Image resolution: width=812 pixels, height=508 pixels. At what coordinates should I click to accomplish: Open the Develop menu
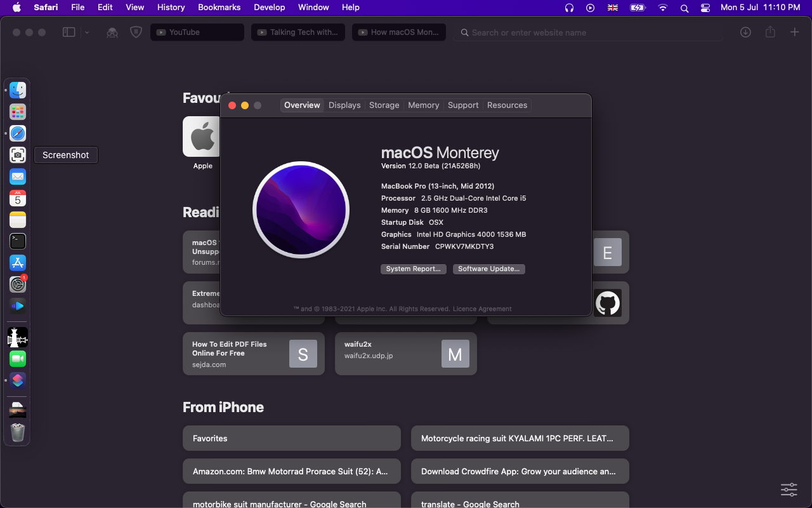tap(270, 8)
